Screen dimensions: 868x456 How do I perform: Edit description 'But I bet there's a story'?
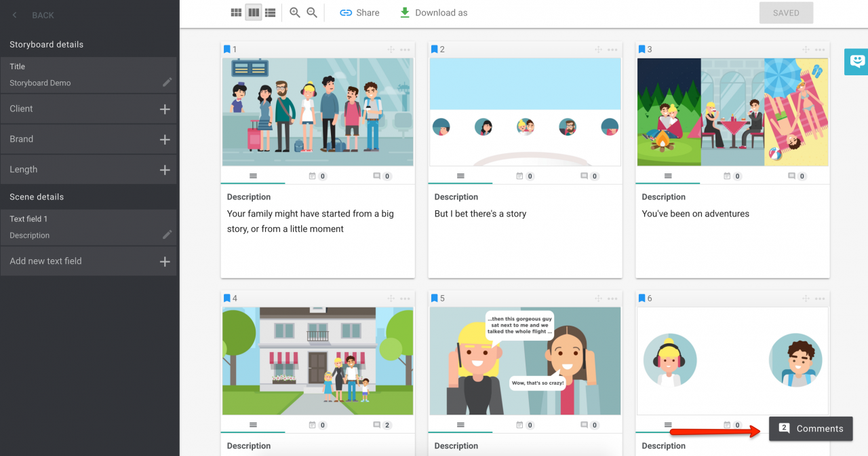click(x=481, y=214)
